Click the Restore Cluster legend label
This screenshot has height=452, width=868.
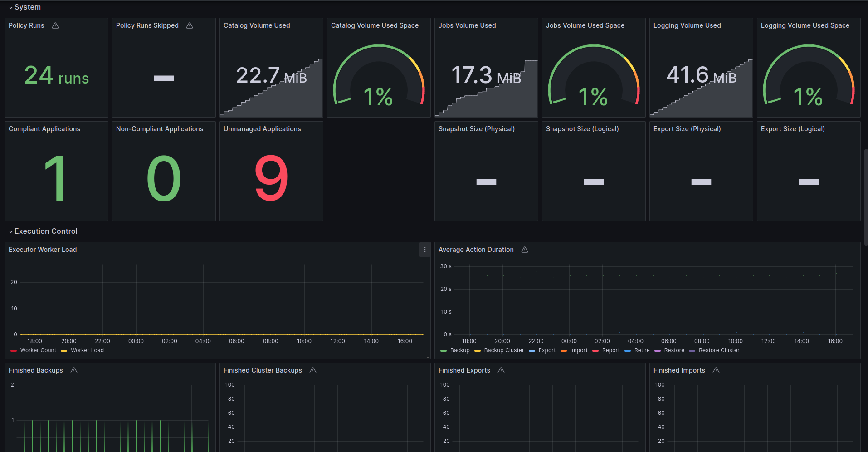click(719, 350)
